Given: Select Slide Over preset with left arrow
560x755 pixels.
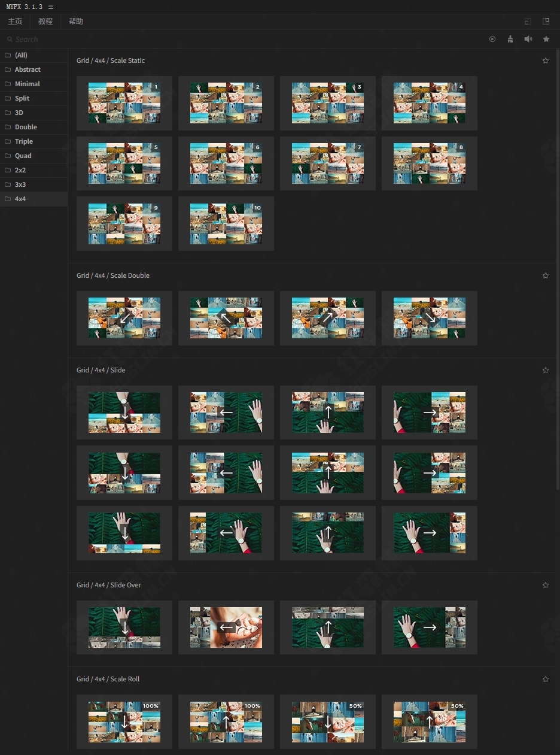Looking at the screenshot, I should pos(226,627).
